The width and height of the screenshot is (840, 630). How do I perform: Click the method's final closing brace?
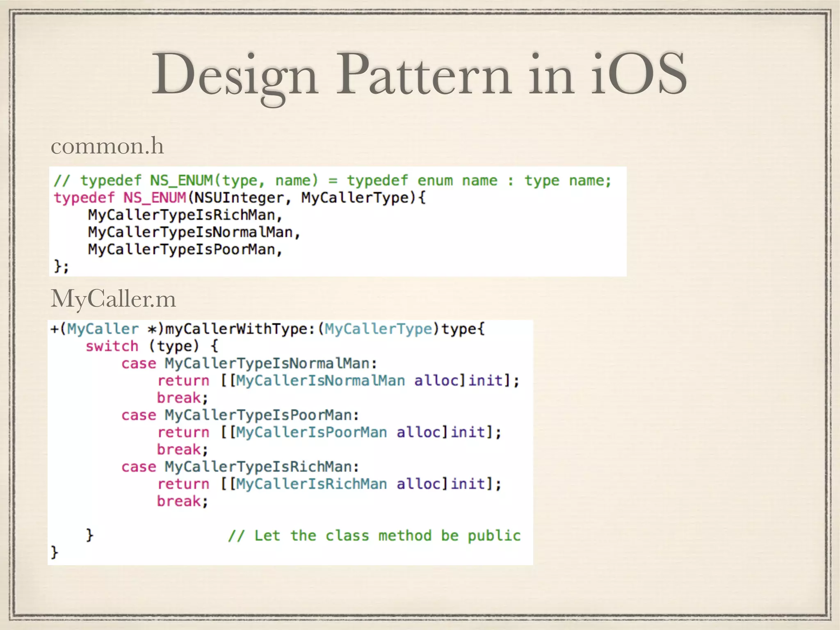click(x=55, y=552)
